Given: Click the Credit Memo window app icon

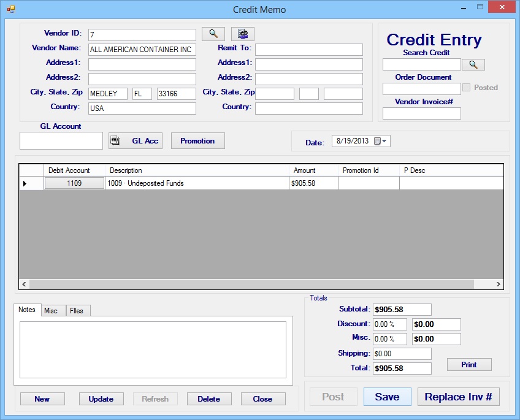Looking at the screenshot, I should (x=10, y=9).
